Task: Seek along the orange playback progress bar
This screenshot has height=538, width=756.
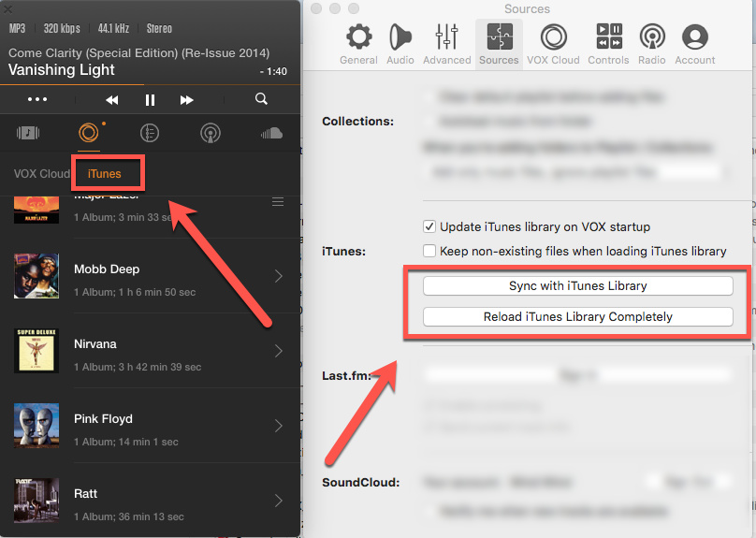Action: [150, 85]
